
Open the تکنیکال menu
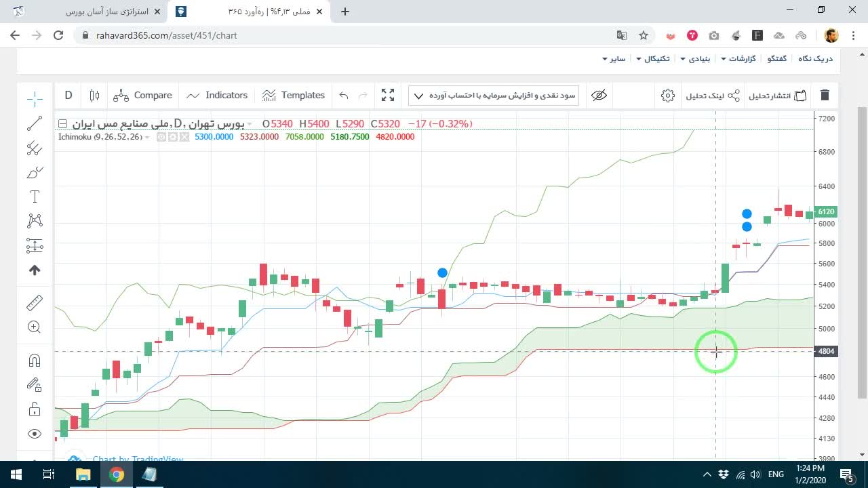click(x=652, y=59)
